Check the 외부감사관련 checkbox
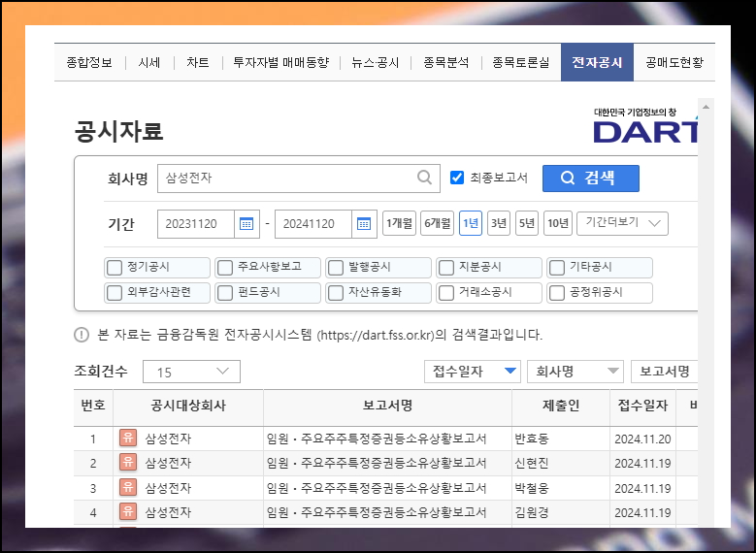This screenshot has height=553, width=756. (x=115, y=293)
